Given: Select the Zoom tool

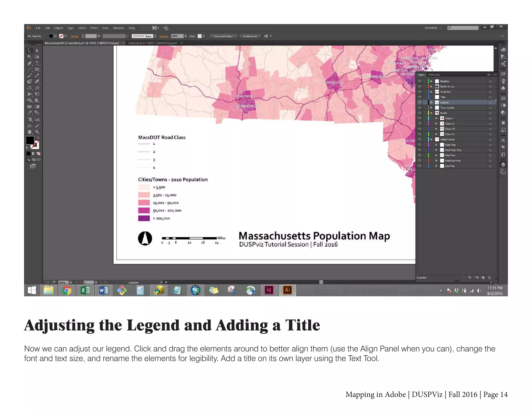Looking at the screenshot, I should [x=37, y=132].
